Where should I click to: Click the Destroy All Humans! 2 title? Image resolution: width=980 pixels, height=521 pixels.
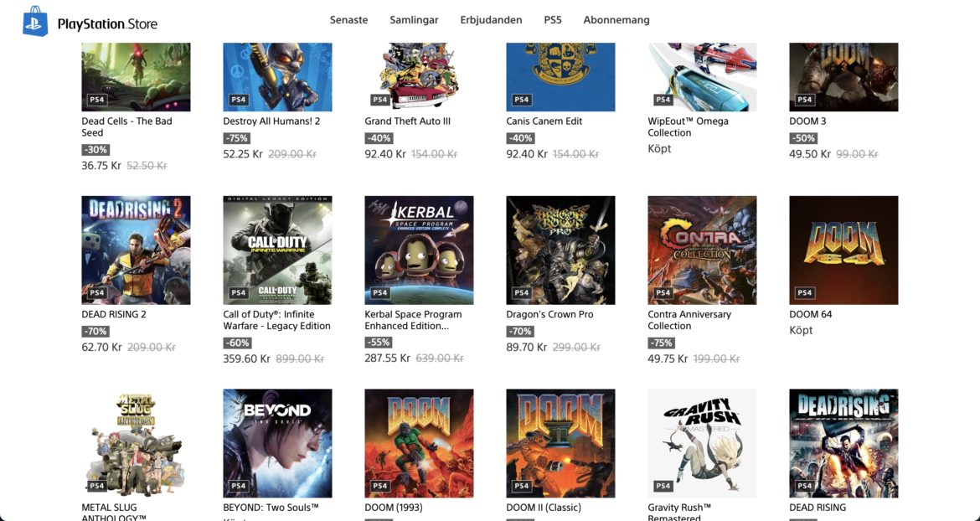(x=271, y=121)
